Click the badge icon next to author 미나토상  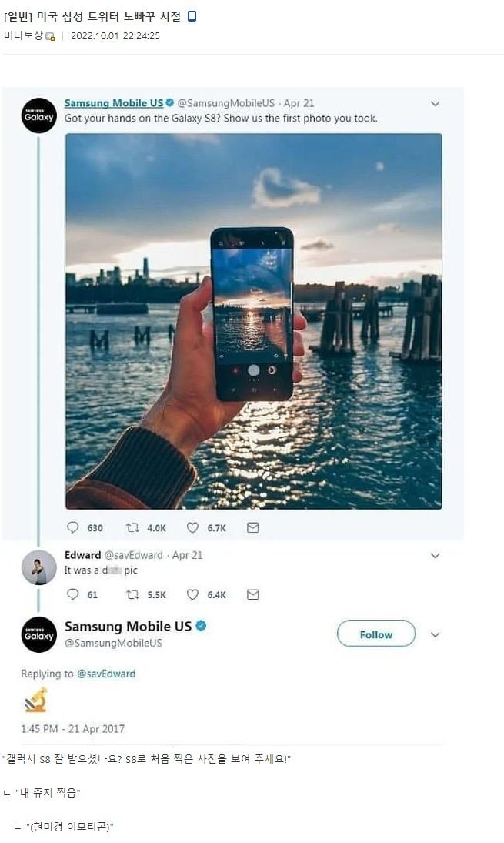(x=51, y=36)
